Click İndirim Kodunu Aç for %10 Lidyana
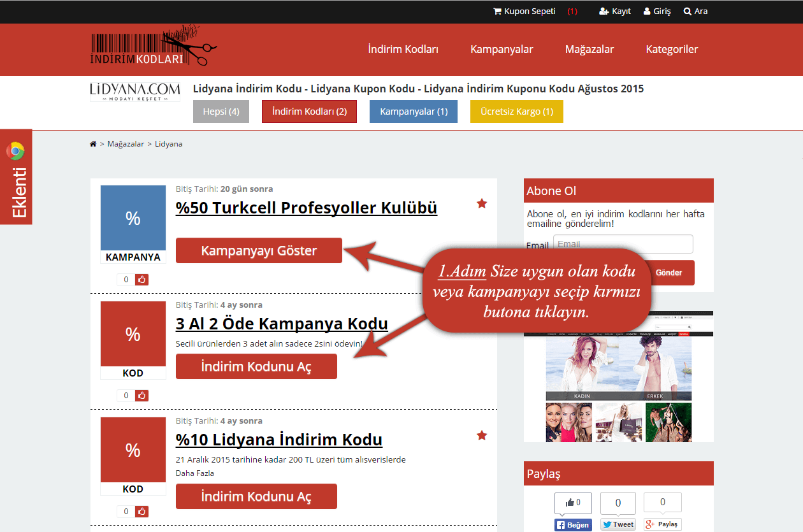Image resolution: width=803 pixels, height=532 pixels. (x=256, y=496)
